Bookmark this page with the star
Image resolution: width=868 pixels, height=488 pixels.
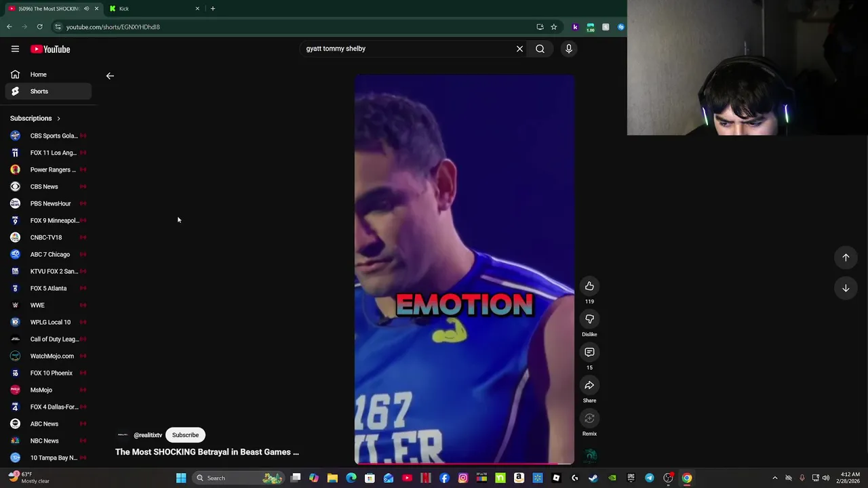coord(554,27)
